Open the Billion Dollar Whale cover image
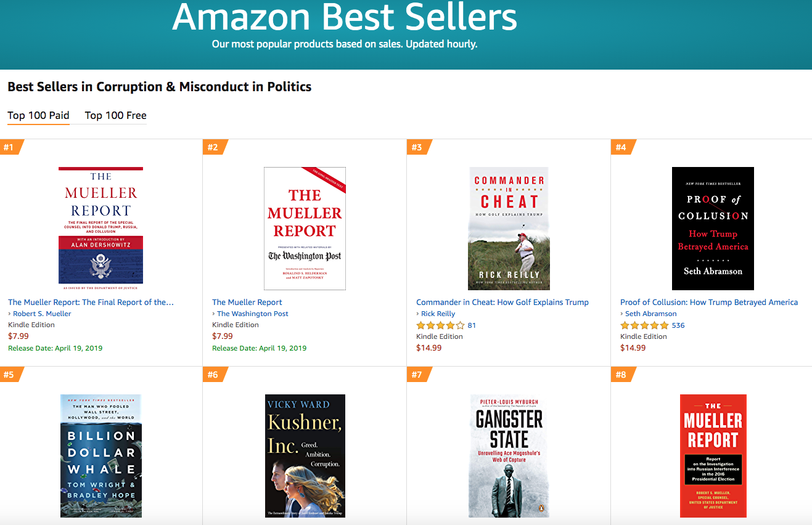Viewport: 812px width, 525px height. [100, 456]
